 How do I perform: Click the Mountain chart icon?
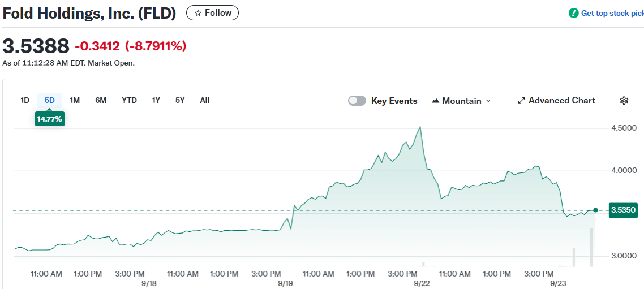(x=436, y=101)
